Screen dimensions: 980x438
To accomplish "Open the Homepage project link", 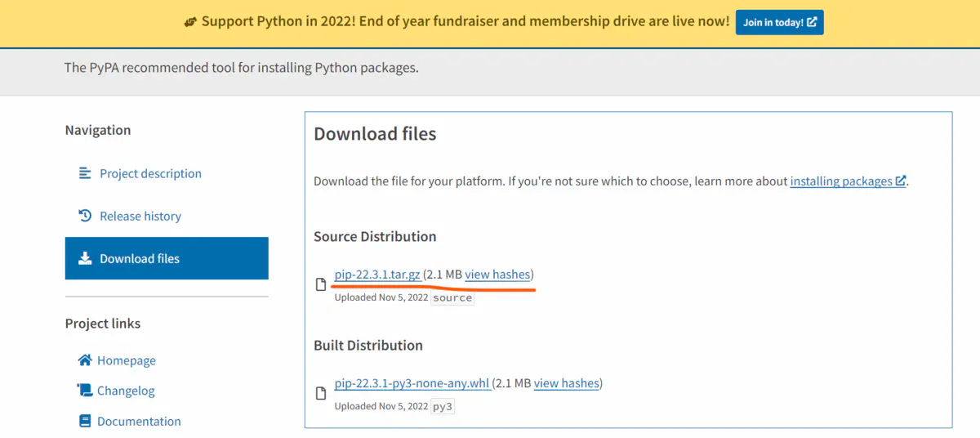I will [127, 360].
